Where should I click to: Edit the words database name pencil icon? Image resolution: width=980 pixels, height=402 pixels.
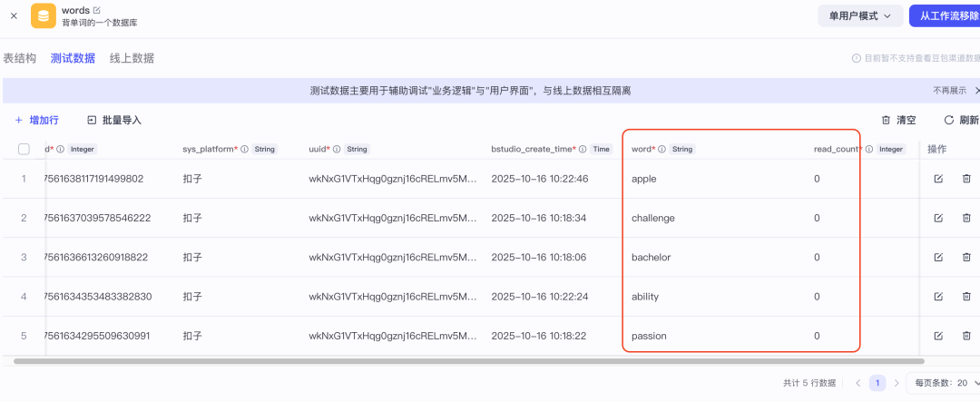click(x=96, y=11)
